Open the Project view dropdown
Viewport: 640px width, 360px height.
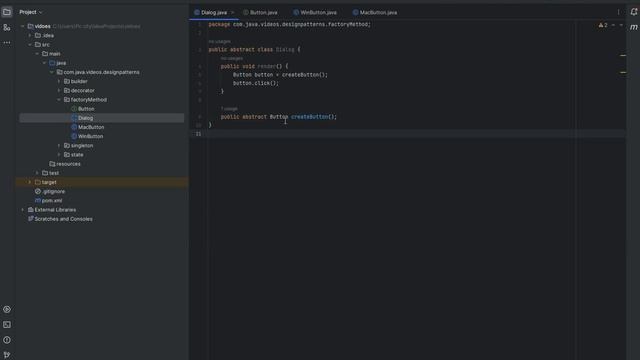31,12
